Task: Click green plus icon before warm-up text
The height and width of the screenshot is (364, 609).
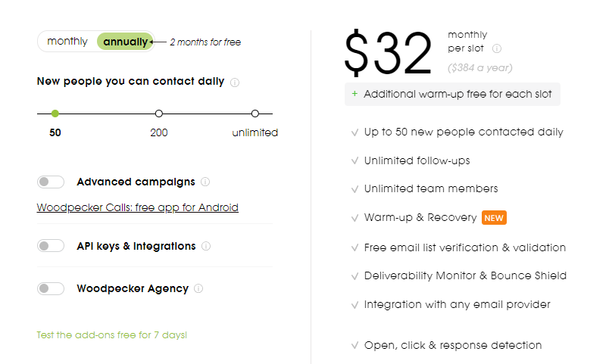Action: tap(354, 94)
